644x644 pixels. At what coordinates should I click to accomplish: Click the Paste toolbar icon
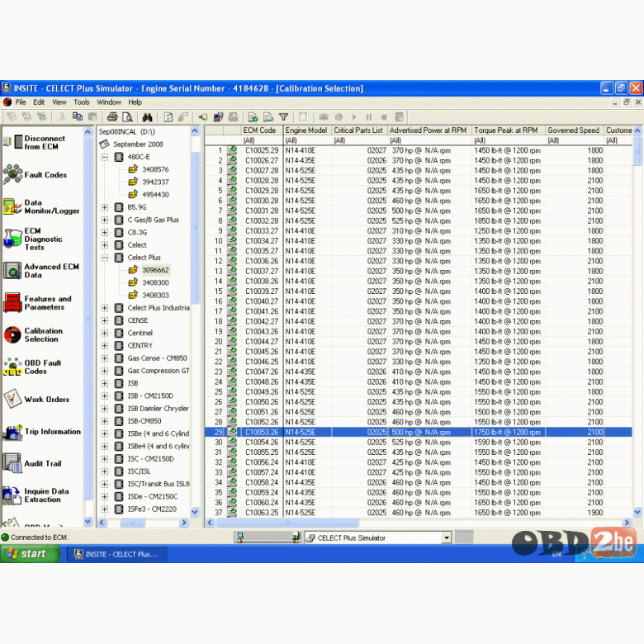(92, 117)
